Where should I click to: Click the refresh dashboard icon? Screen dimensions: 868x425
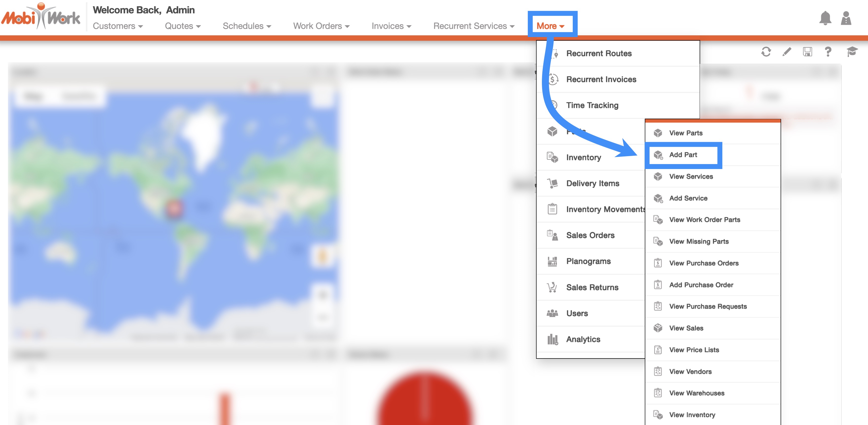766,52
